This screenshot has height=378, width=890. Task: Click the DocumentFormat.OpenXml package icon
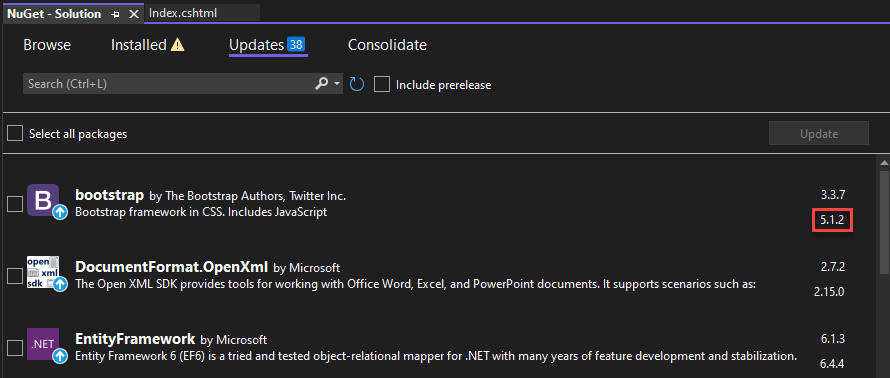(x=43, y=272)
